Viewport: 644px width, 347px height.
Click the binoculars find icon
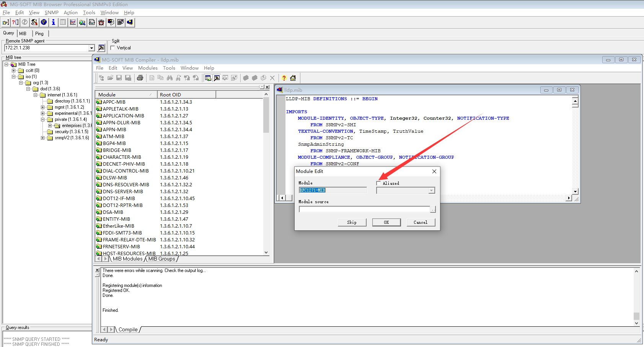[x=170, y=78]
